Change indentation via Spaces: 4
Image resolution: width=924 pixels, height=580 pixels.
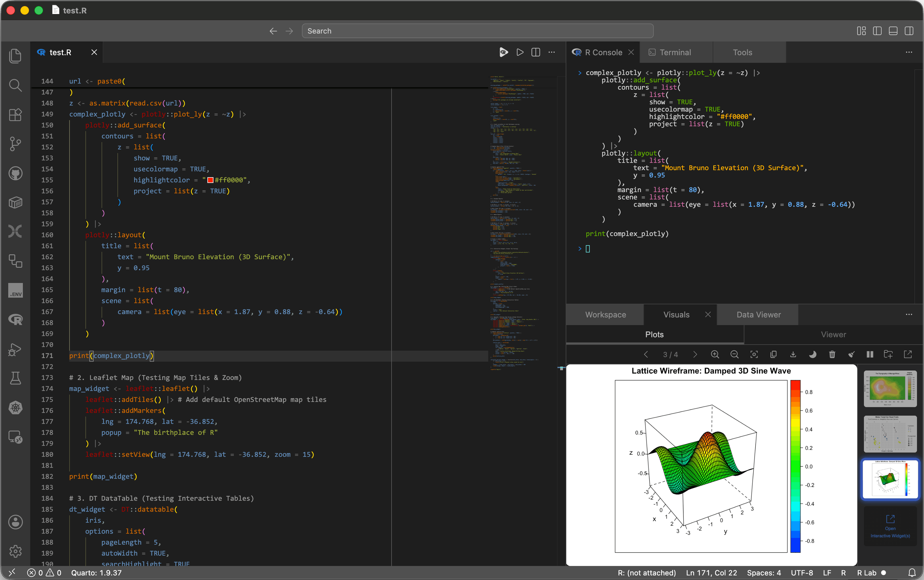(x=764, y=573)
